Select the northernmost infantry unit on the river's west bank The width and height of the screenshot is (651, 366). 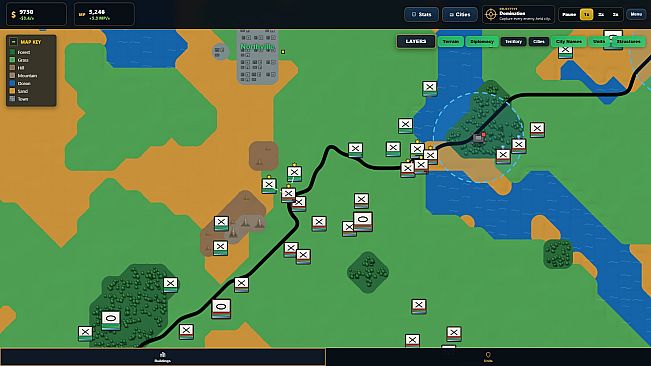tap(430, 88)
